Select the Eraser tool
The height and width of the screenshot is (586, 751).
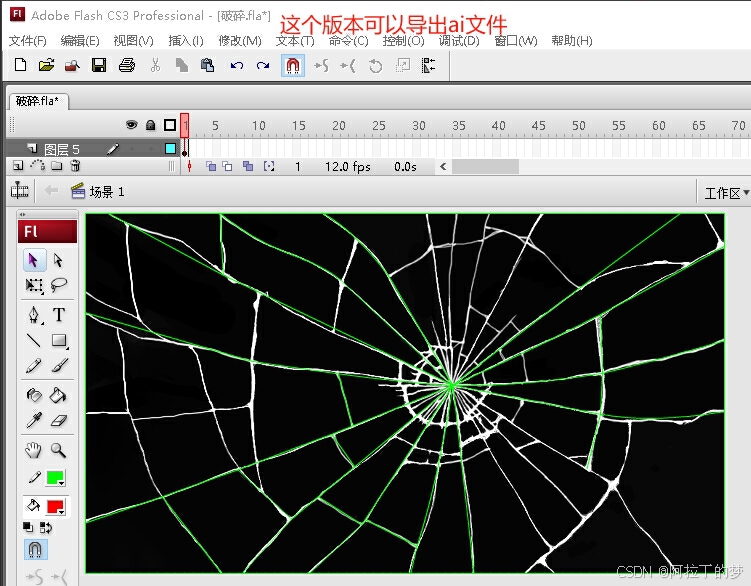[58, 420]
